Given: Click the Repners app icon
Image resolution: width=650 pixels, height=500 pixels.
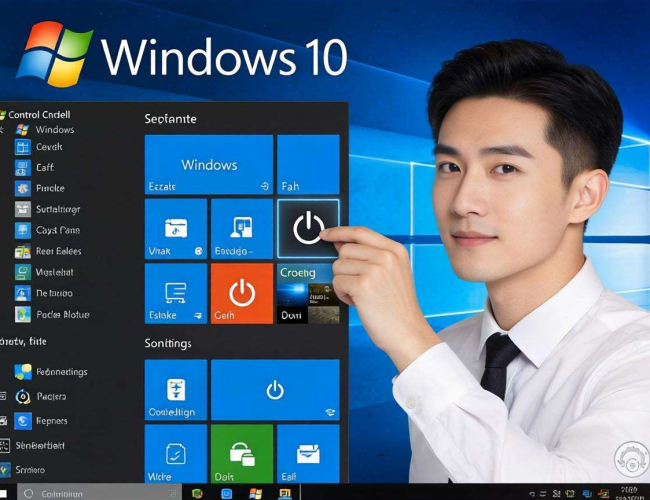Looking at the screenshot, I should [x=23, y=421].
